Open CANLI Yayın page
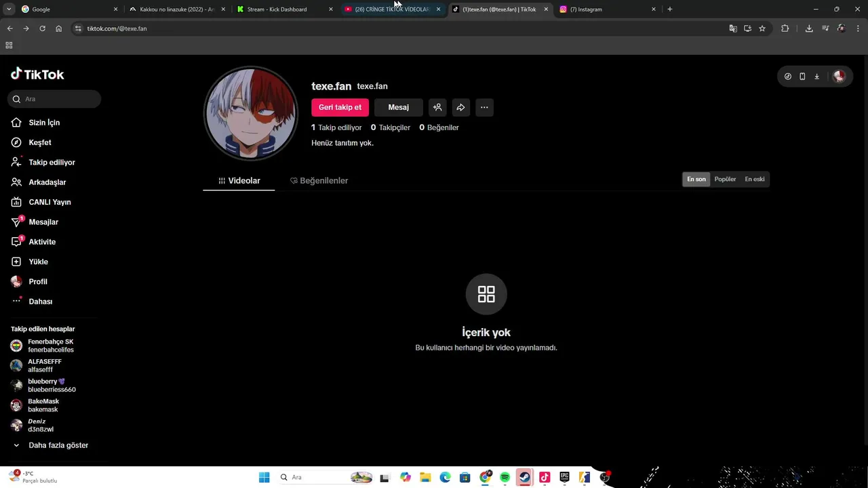 [50, 202]
